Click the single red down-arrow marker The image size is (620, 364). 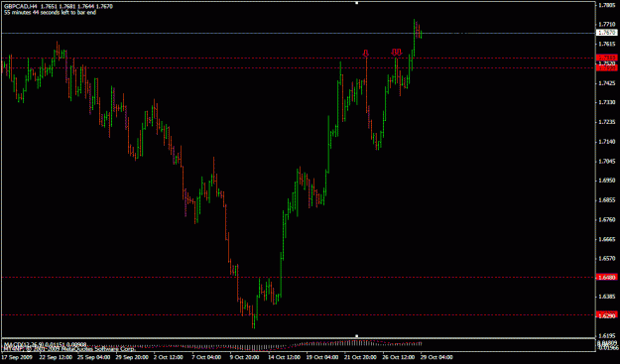[x=366, y=53]
